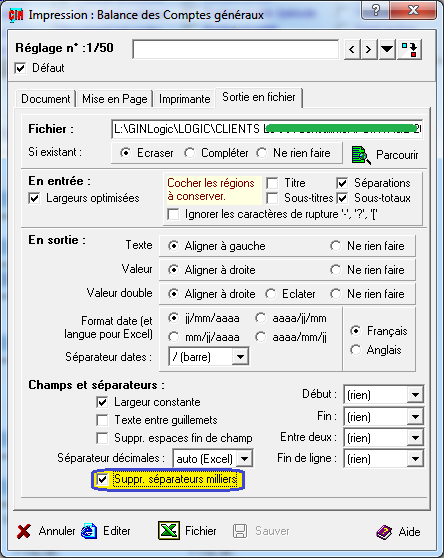This screenshot has height=558, width=444.
Task: Expand the réglage list black arrow
Action: pyautogui.click(x=387, y=49)
